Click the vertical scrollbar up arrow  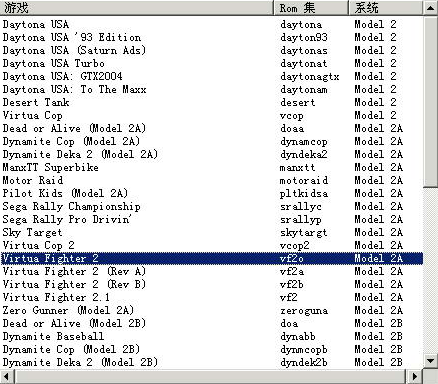(x=430, y=8)
